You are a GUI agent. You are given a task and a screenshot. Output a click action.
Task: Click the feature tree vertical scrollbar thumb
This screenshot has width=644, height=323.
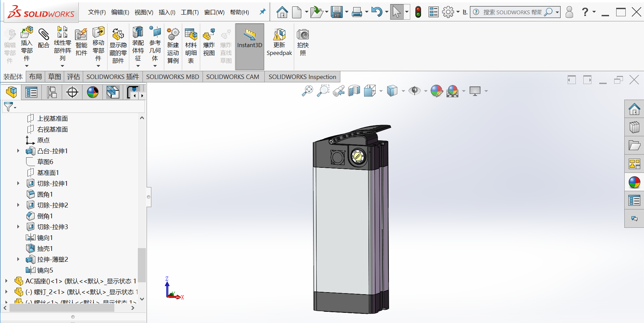pos(142,265)
